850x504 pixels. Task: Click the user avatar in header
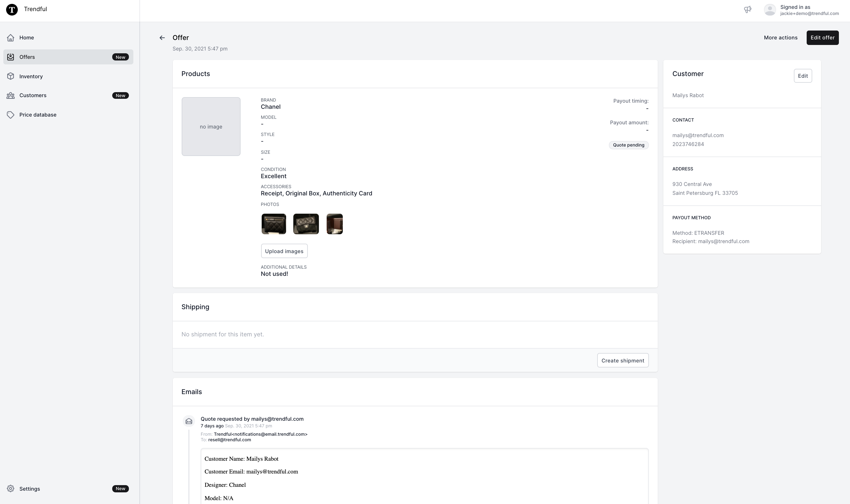click(769, 9)
